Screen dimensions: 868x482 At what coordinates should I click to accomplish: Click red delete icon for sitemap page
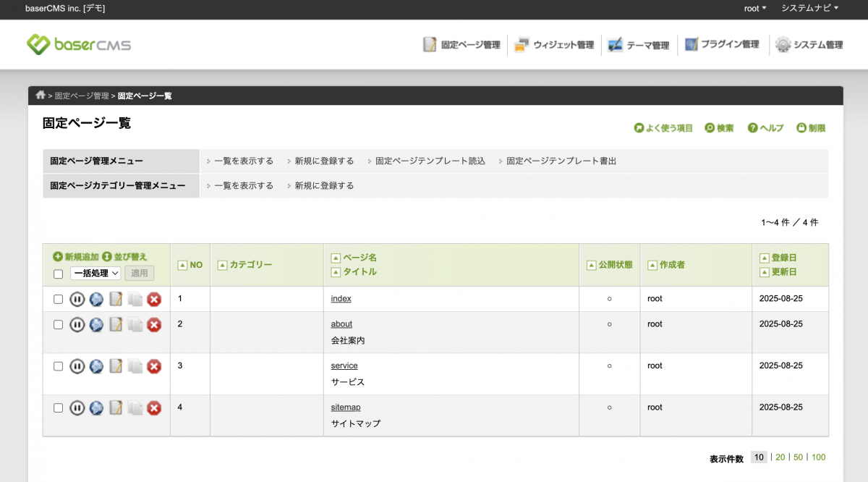coord(154,409)
